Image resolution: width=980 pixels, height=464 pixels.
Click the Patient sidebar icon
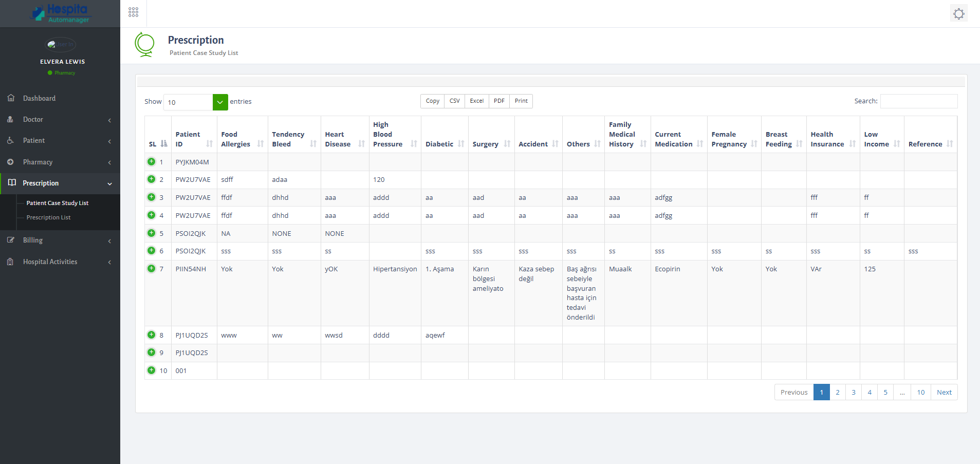click(x=11, y=140)
